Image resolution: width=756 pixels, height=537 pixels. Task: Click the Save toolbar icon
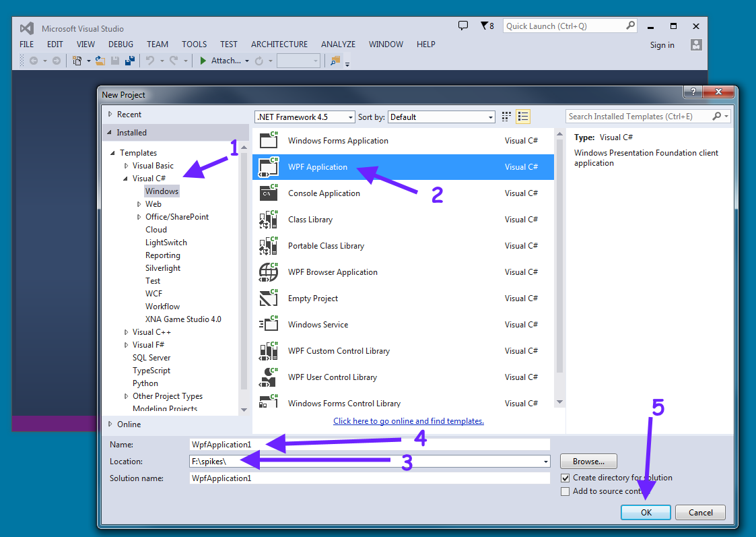coord(115,61)
